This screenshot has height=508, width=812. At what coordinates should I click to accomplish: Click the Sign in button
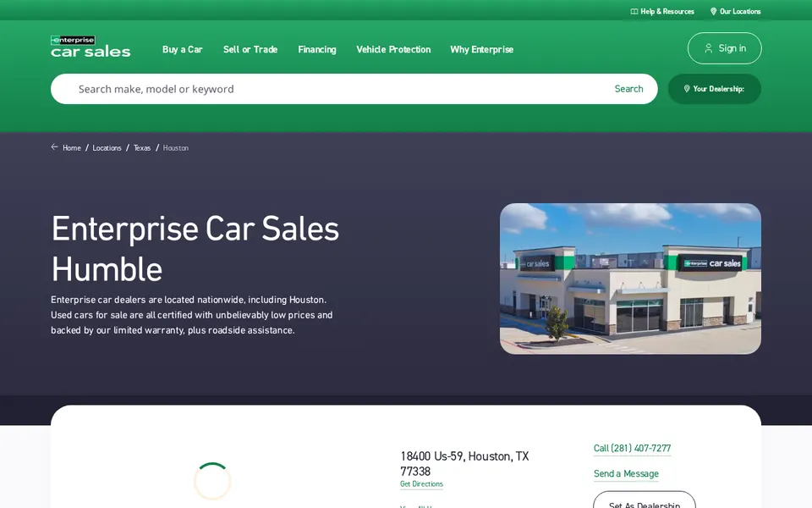(x=725, y=48)
